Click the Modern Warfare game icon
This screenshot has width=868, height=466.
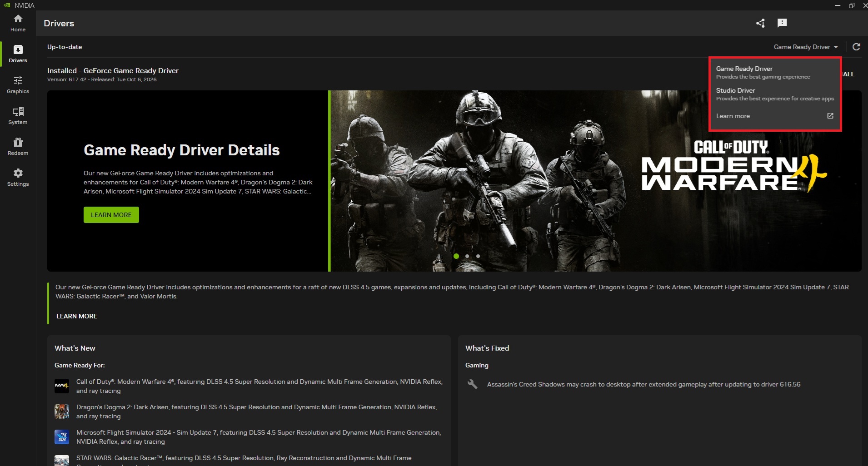(x=62, y=386)
